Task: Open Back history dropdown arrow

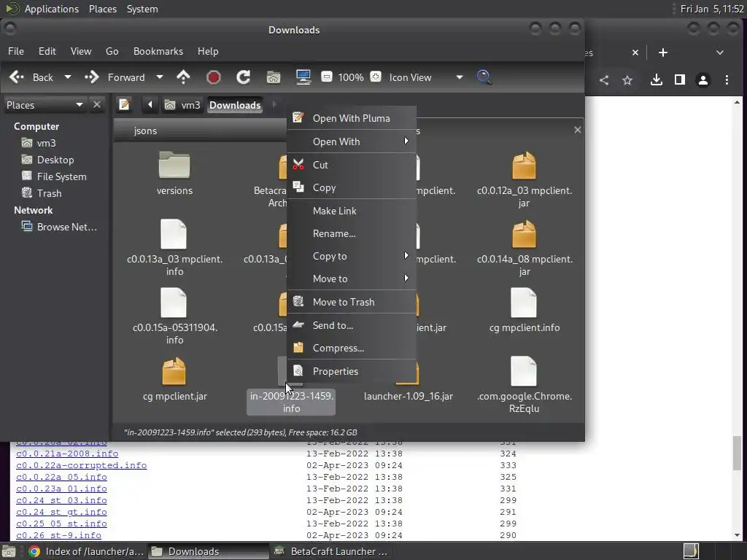Action: pyautogui.click(x=68, y=77)
